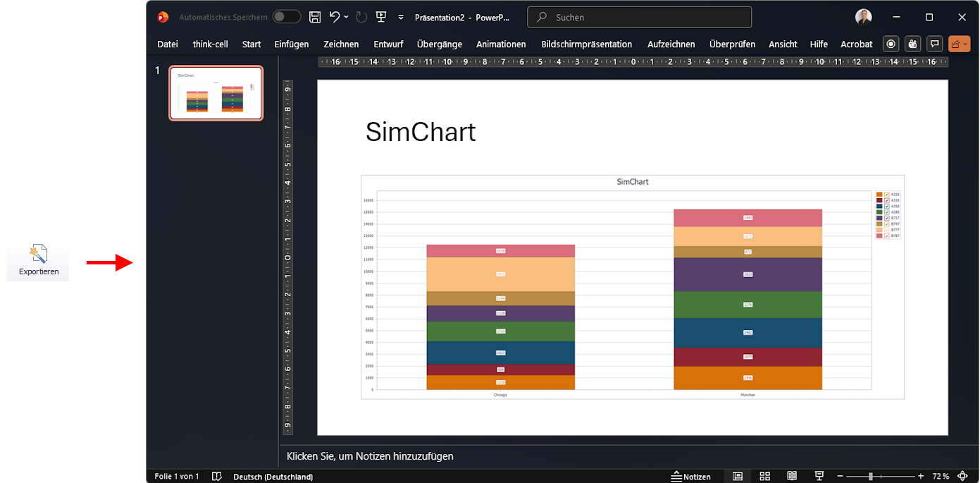
Task: Click the Exportieren button
Action: pyautogui.click(x=38, y=259)
